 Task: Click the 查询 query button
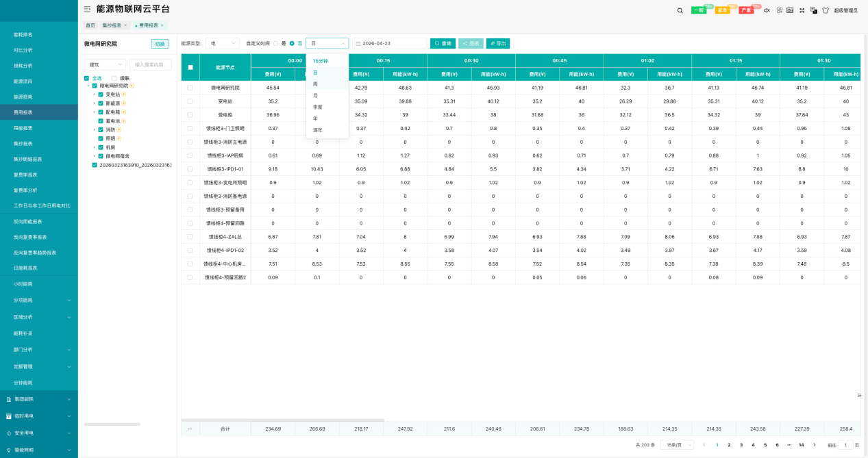coord(443,43)
